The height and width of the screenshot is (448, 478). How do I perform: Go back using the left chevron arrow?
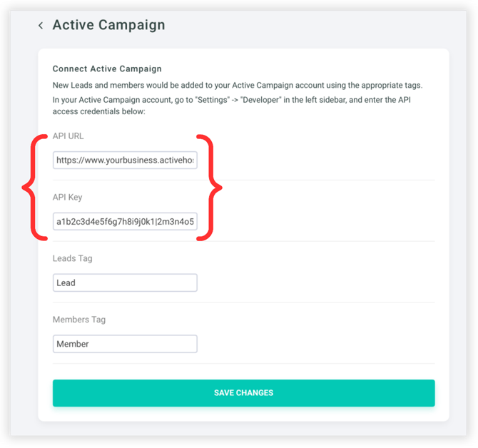[x=41, y=26]
